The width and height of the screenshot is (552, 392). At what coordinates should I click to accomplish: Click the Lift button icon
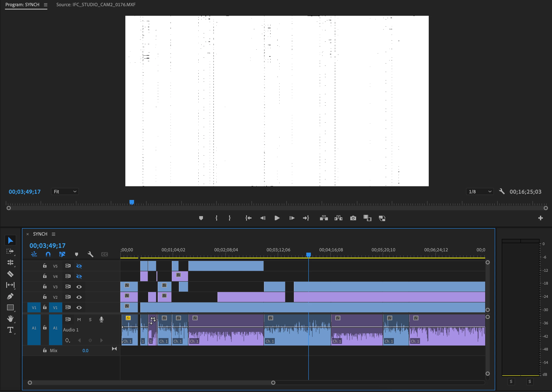pyautogui.click(x=324, y=218)
